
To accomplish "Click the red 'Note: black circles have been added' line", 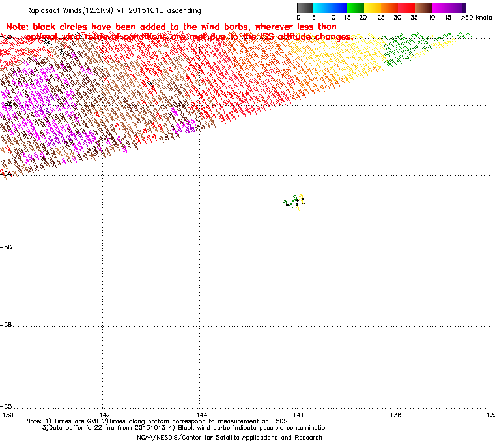I will tap(171, 27).
